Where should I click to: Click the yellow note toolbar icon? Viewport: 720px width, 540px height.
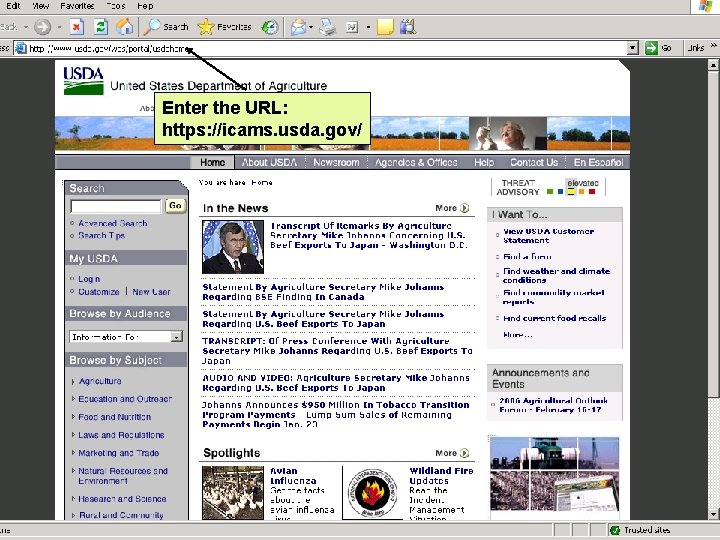(385, 27)
